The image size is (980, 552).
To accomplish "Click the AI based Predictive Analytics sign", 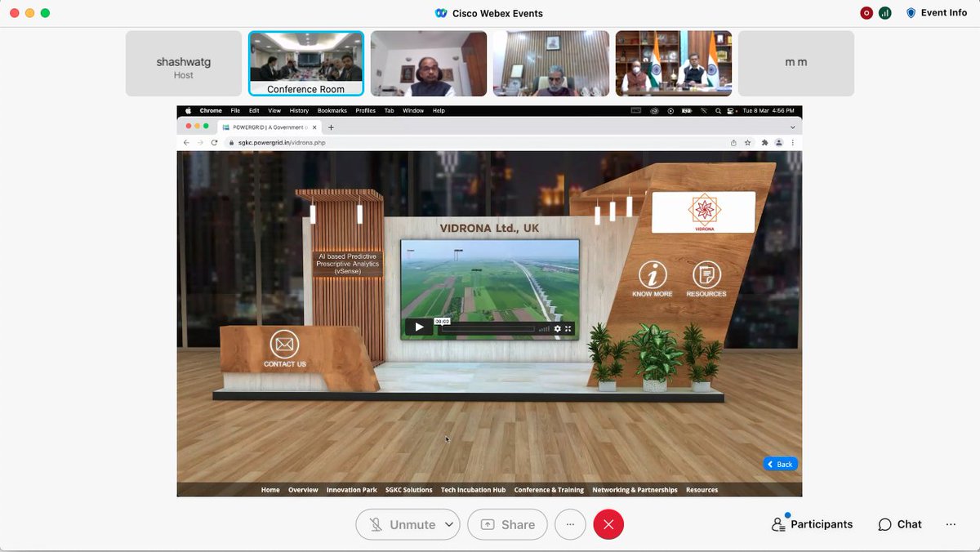I will pyautogui.click(x=348, y=263).
